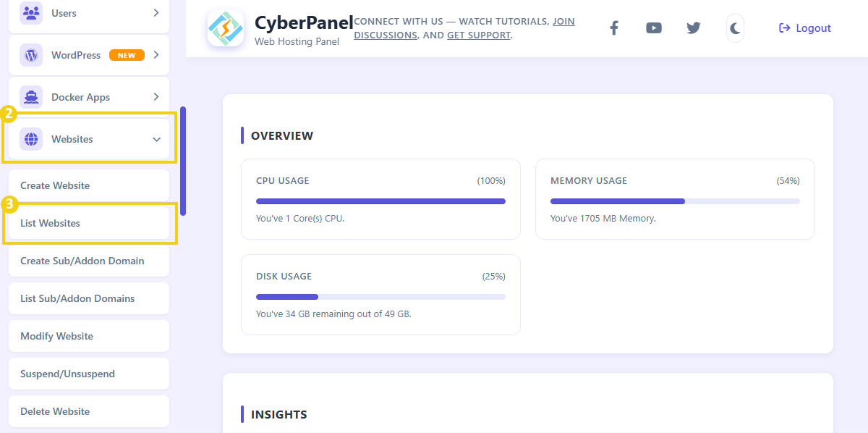Viewport: 868px width, 433px height.
Task: Open the YouTube channel icon
Action: click(x=654, y=28)
